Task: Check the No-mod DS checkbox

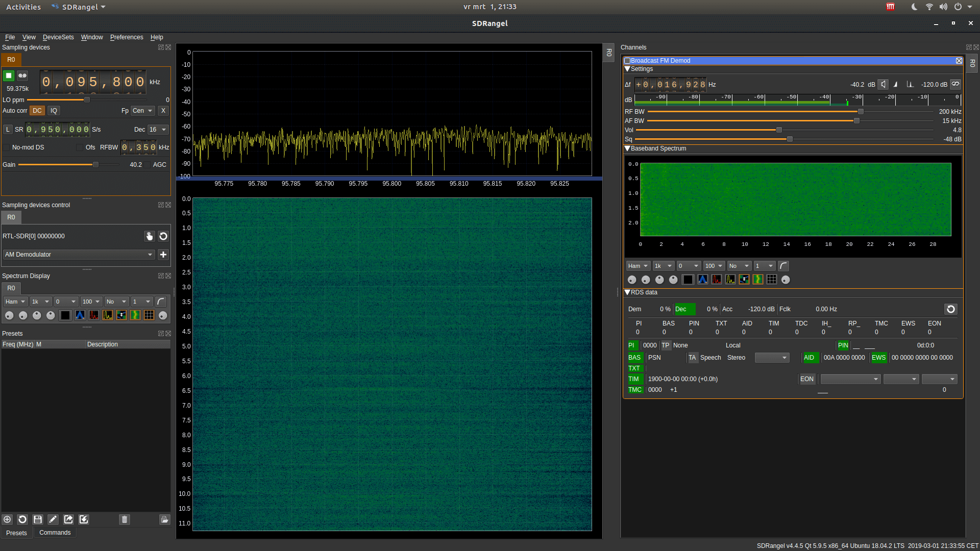Action: pyautogui.click(x=7, y=147)
